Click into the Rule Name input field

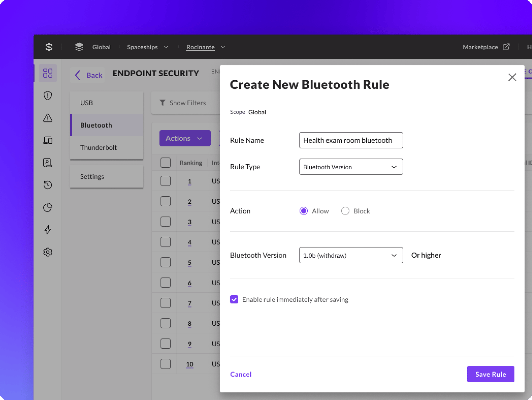(x=351, y=140)
